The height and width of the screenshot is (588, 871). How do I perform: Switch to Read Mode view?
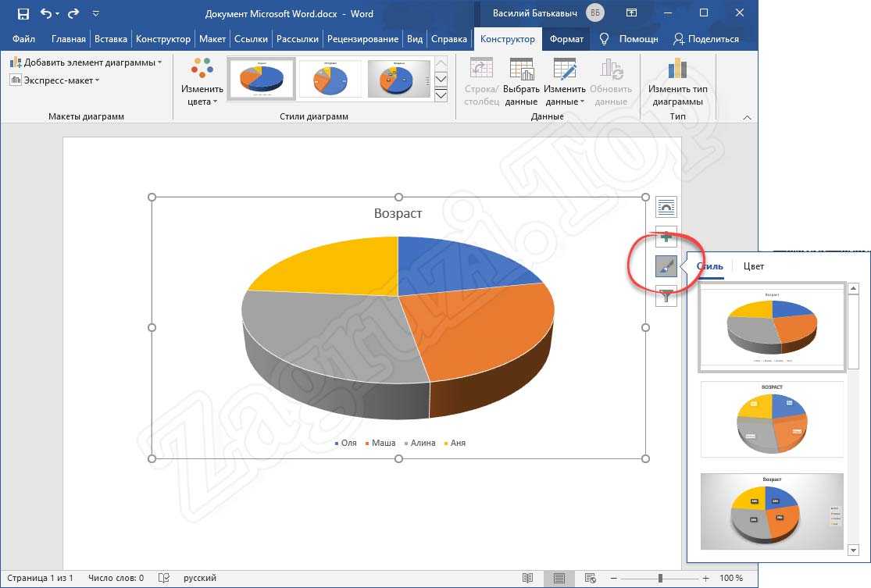click(528, 578)
